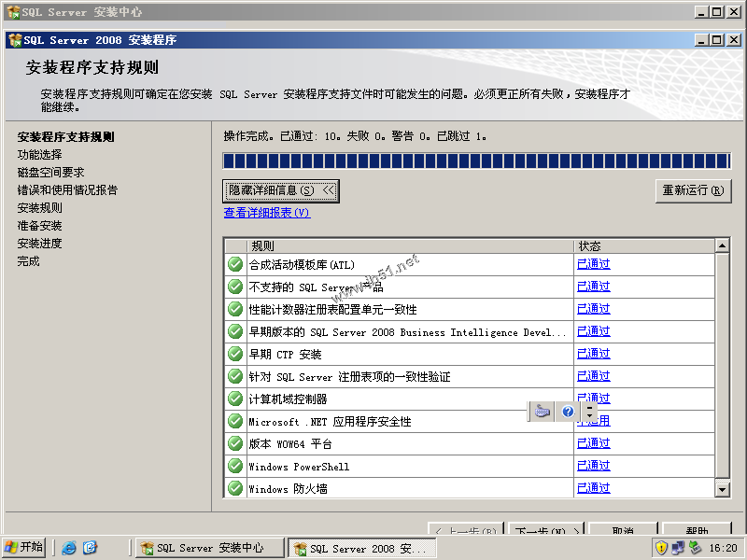Click the keyboard icon in the floating toolbar
Viewport: 747px width, 560px height.
(543, 410)
